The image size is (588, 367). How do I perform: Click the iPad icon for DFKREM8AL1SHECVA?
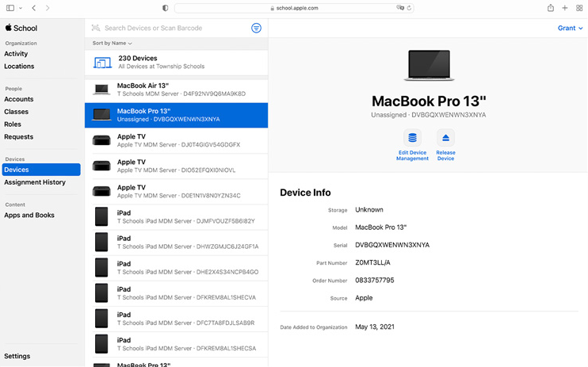point(101,293)
